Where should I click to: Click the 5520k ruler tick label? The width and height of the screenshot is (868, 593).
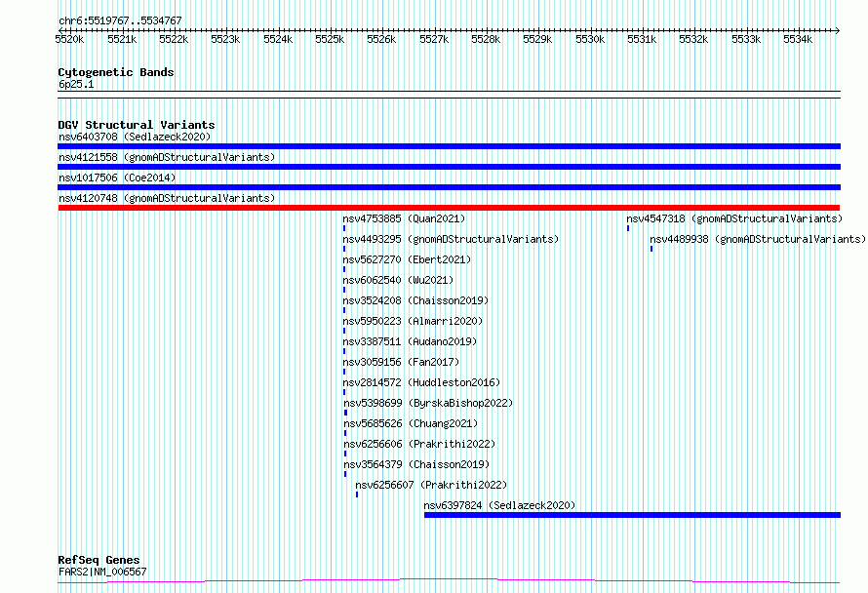click(70, 39)
